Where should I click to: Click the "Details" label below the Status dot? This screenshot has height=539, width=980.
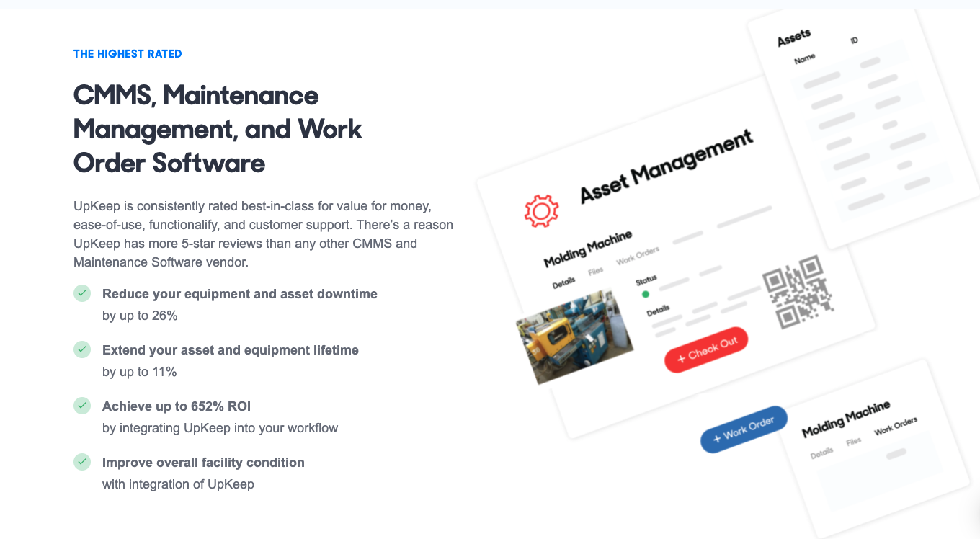point(658,311)
